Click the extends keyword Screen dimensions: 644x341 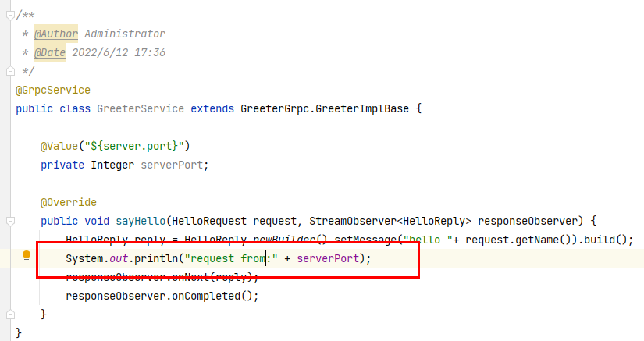coord(212,109)
